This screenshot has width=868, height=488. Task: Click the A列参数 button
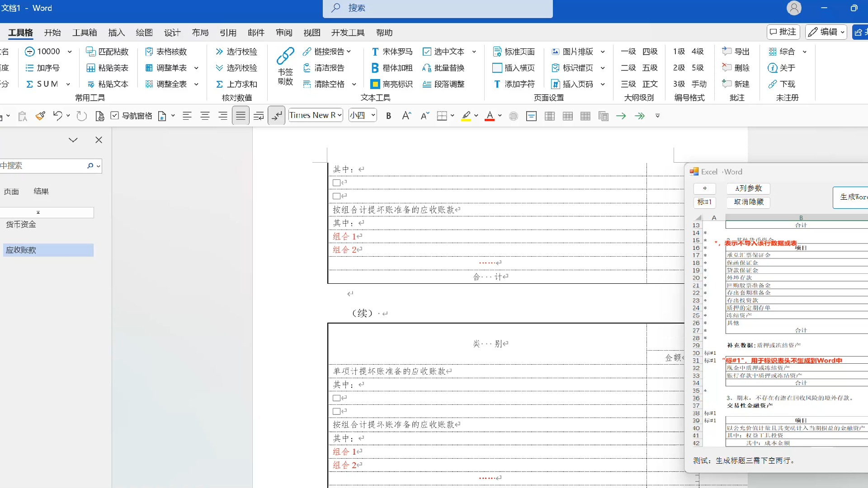(x=748, y=188)
